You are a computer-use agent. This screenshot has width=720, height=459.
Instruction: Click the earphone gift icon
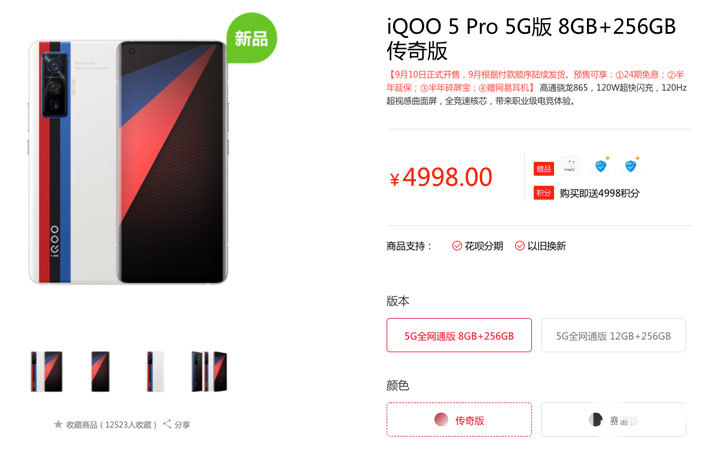coord(570,166)
